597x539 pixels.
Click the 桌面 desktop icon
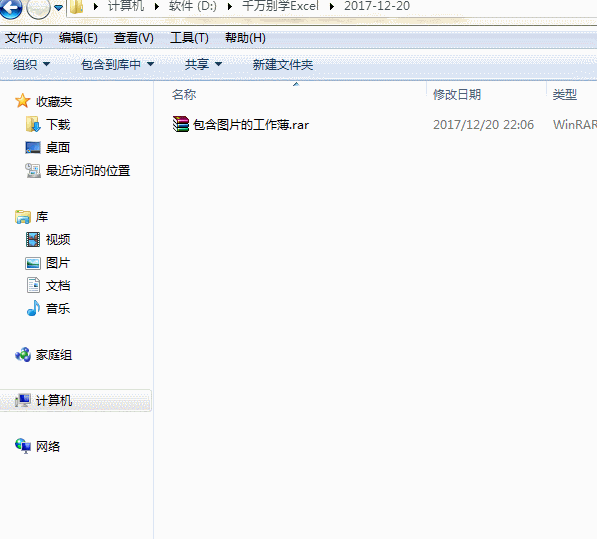(x=33, y=147)
